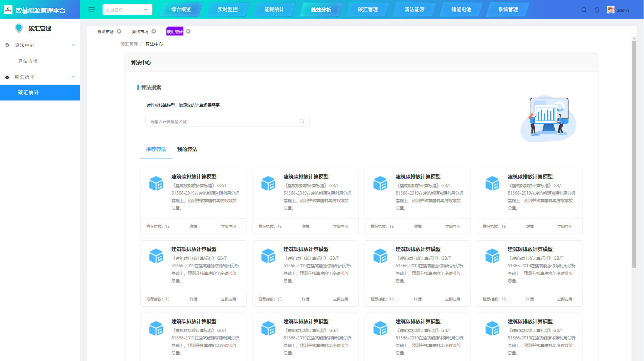Switch to the 我的算法 tab

coord(187,149)
